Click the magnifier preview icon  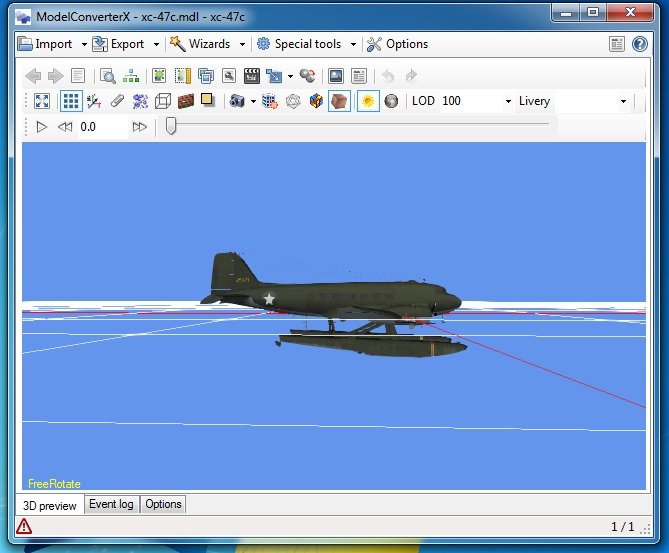click(x=107, y=76)
